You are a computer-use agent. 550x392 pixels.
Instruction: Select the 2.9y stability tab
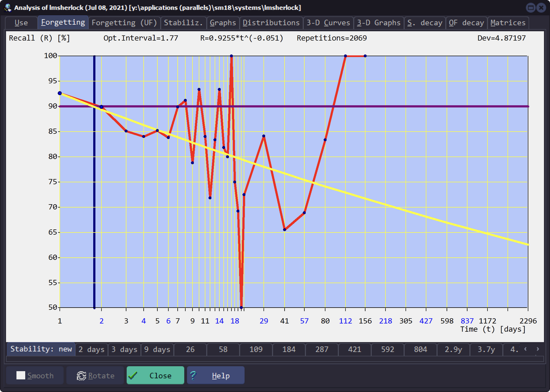[453, 350]
